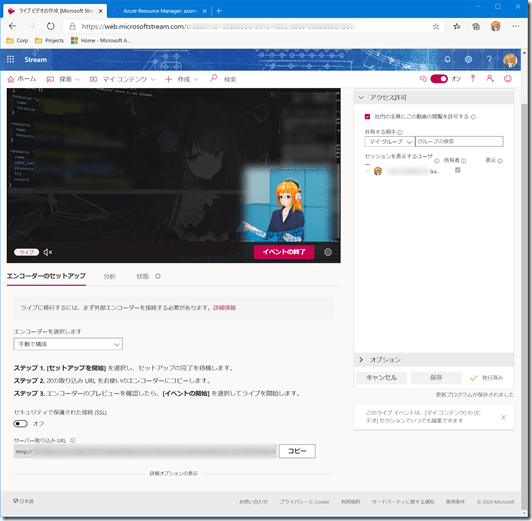
Task: Open a new browser tab with plus
Action: [219, 11]
